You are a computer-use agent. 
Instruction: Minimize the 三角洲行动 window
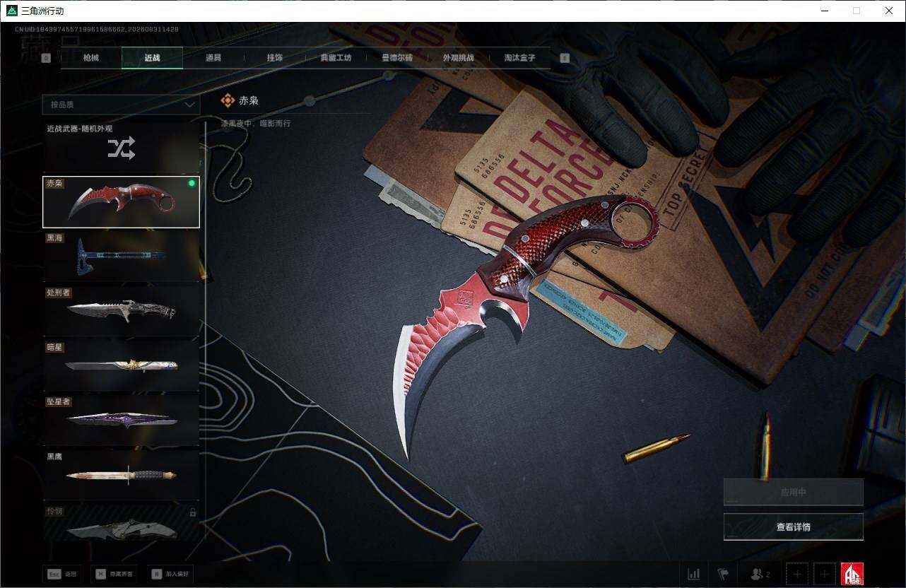824,11
